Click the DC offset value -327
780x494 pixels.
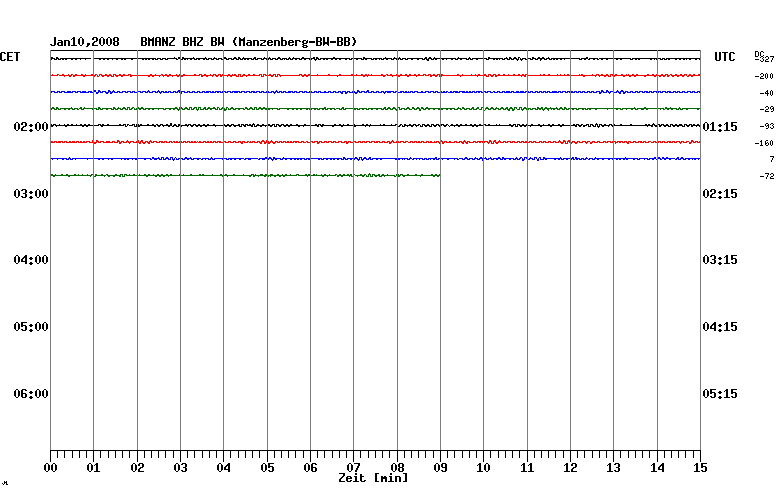[765, 59]
